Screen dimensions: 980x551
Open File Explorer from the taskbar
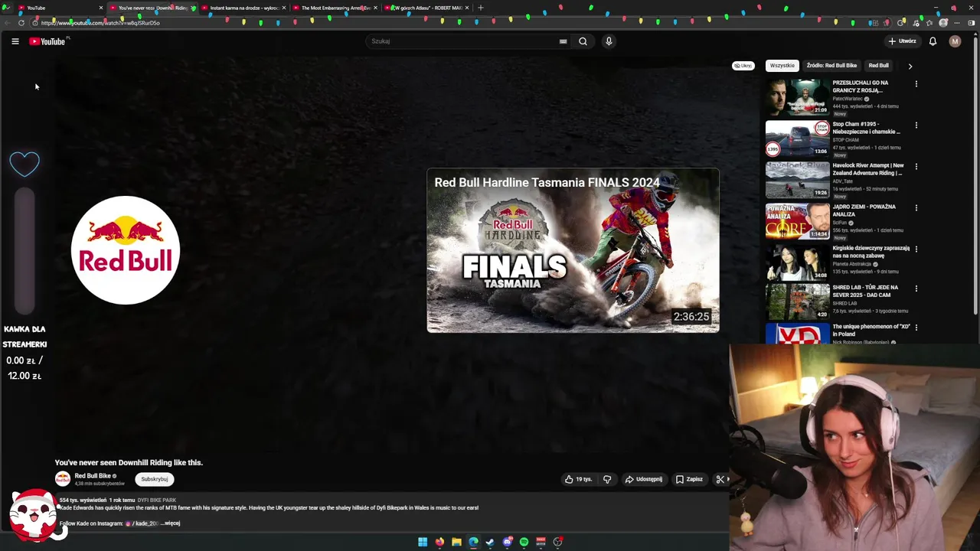[x=456, y=542]
